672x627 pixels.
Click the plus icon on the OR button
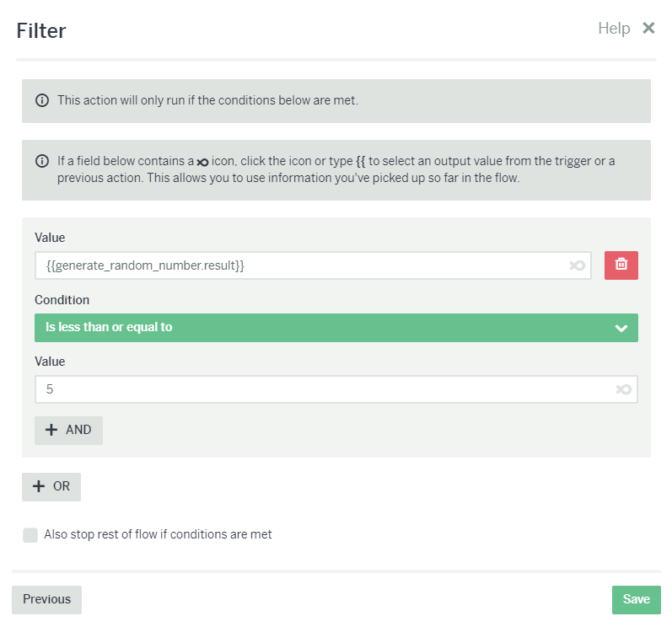(39, 486)
